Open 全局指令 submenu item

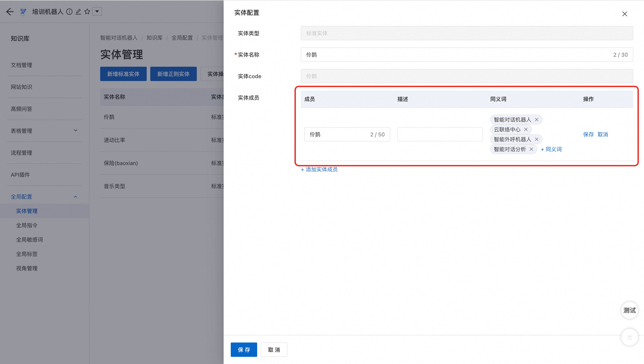[x=27, y=225]
